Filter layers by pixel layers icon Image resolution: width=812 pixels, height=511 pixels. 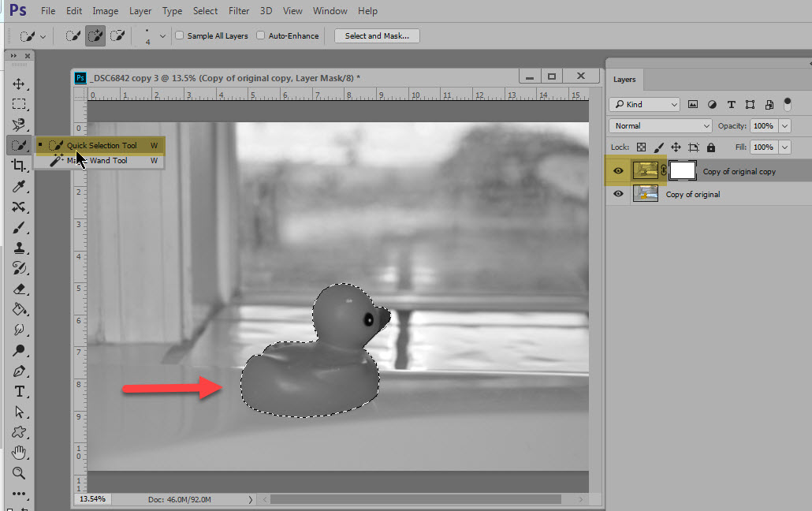pos(692,104)
